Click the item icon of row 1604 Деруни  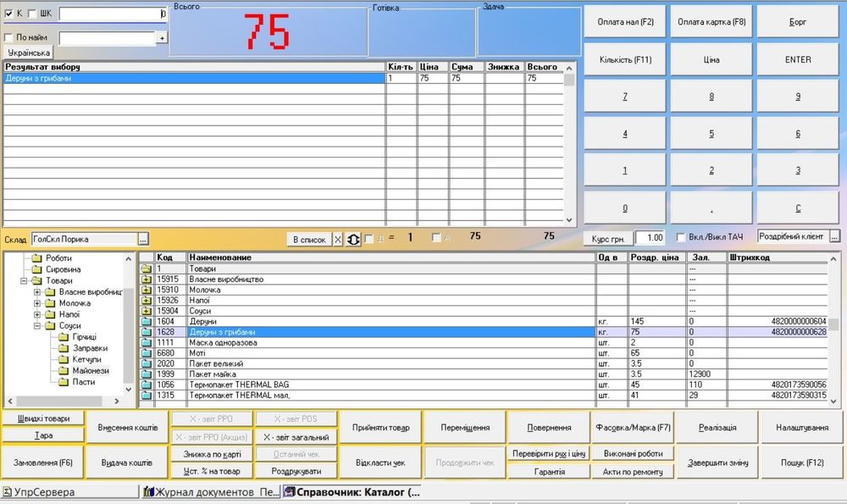147,321
